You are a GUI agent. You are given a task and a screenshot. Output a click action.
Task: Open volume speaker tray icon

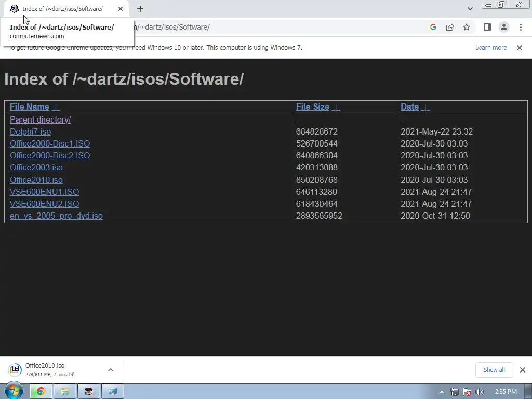pyautogui.click(x=479, y=392)
